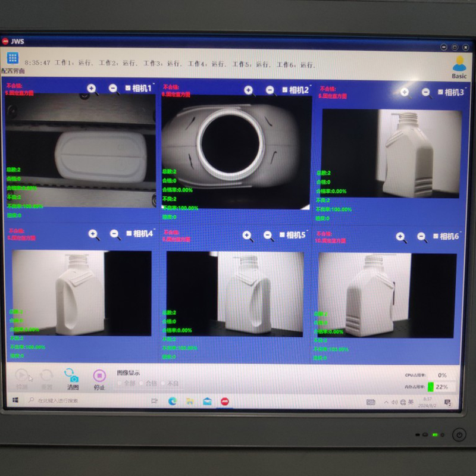Toggle the 相机5 checkbox

(282, 235)
